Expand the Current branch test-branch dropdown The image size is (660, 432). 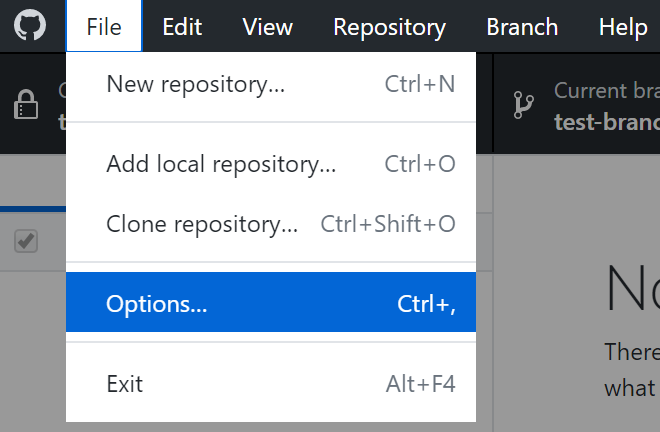[x=600, y=105]
